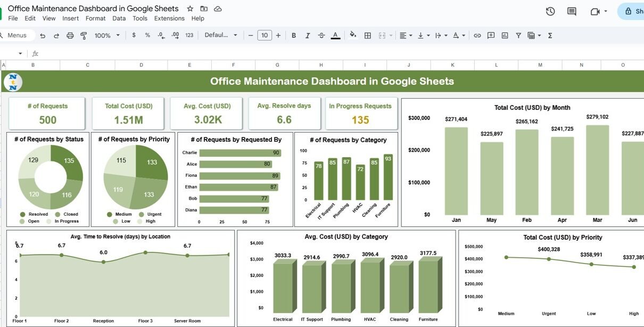Format as percent icon
644x327 pixels.
point(147,35)
